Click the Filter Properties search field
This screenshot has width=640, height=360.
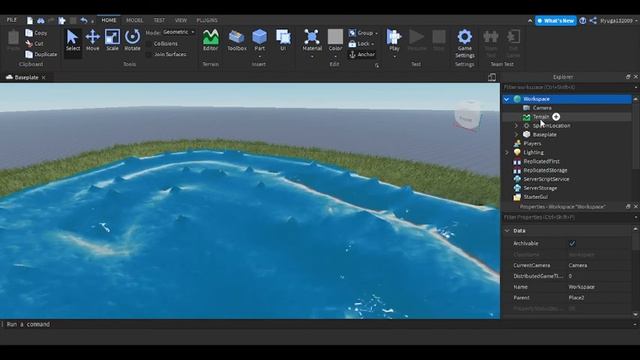tap(567, 217)
